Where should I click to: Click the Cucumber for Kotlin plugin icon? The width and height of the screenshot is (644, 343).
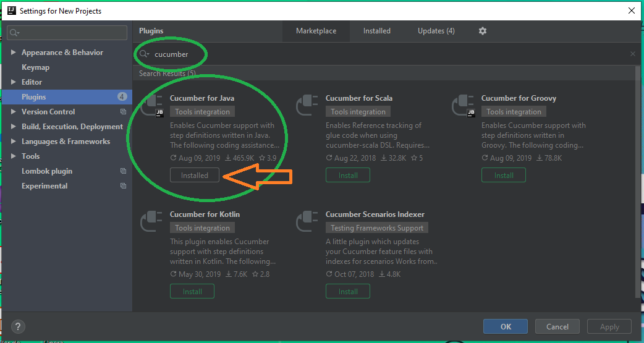152,222
